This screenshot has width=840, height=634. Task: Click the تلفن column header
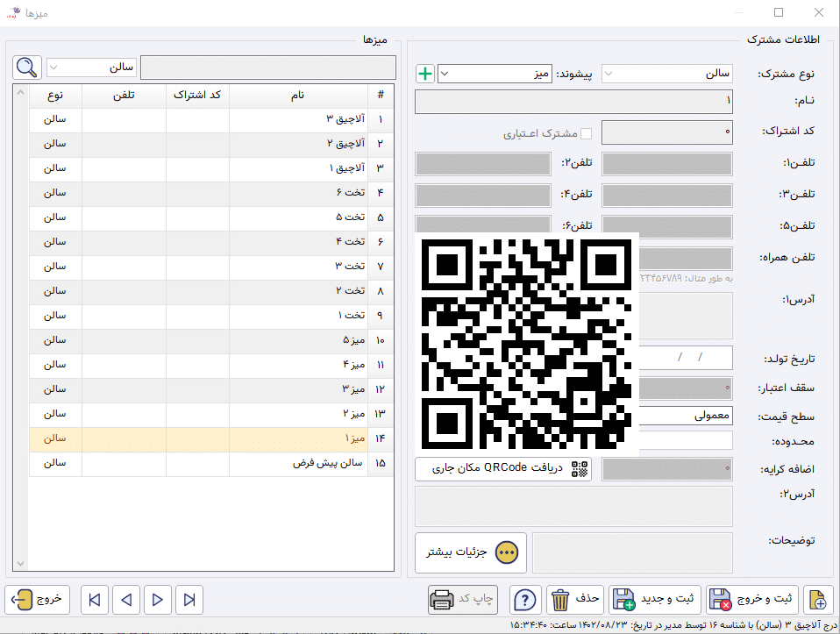click(124, 96)
